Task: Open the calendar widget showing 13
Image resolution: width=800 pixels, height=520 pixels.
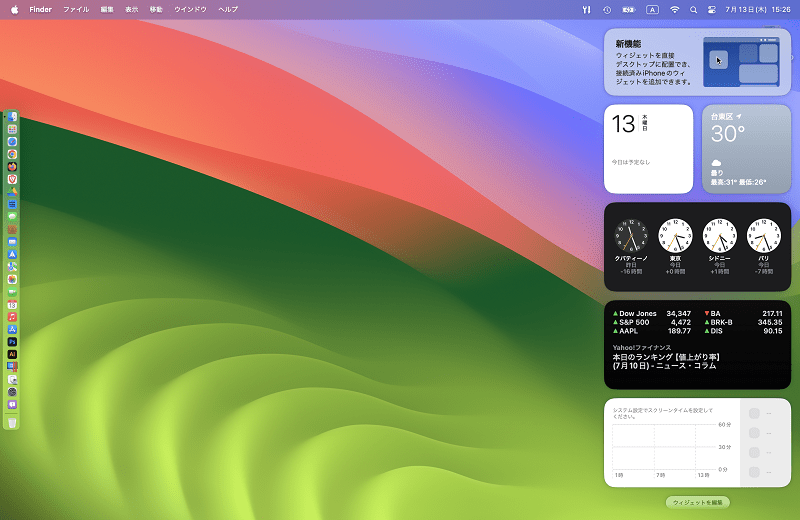Action: pos(648,149)
